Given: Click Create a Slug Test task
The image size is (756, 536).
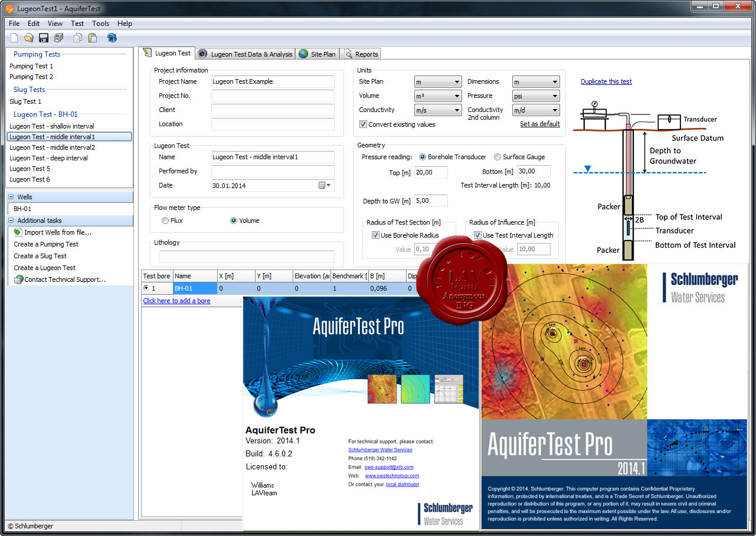Looking at the screenshot, I should click(x=40, y=256).
